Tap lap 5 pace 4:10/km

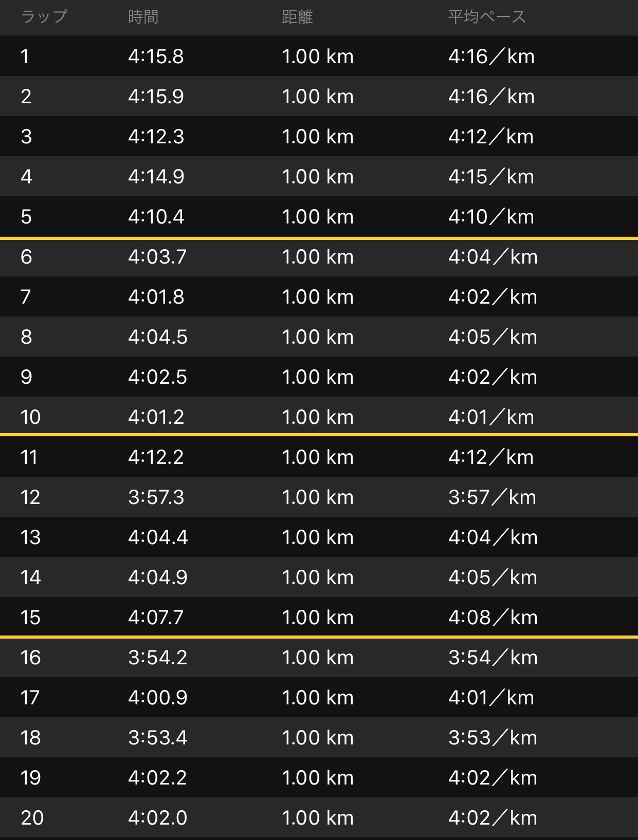coord(491,217)
